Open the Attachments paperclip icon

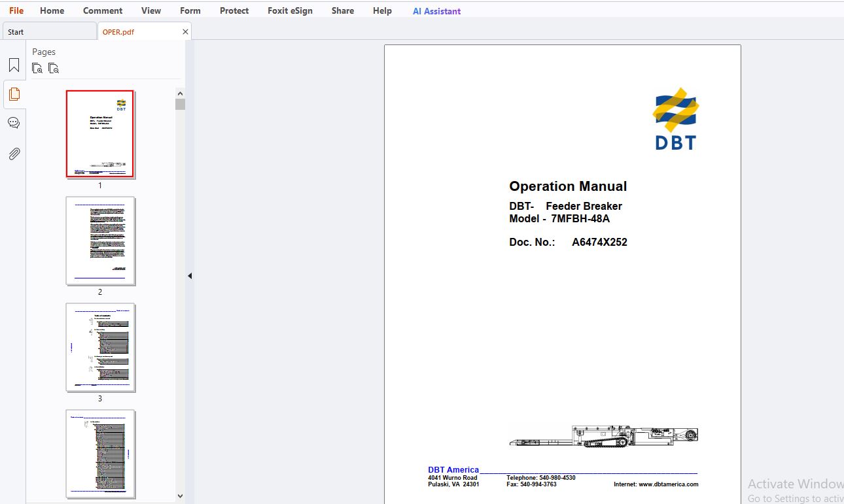coord(14,154)
